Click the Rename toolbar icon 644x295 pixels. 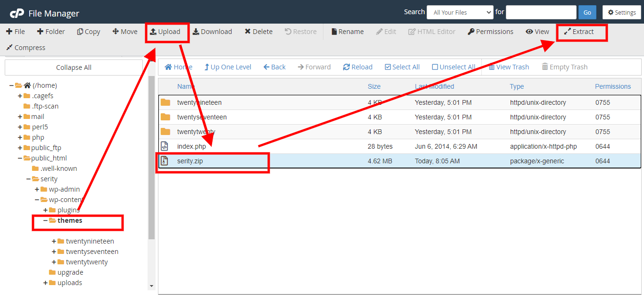(334, 32)
